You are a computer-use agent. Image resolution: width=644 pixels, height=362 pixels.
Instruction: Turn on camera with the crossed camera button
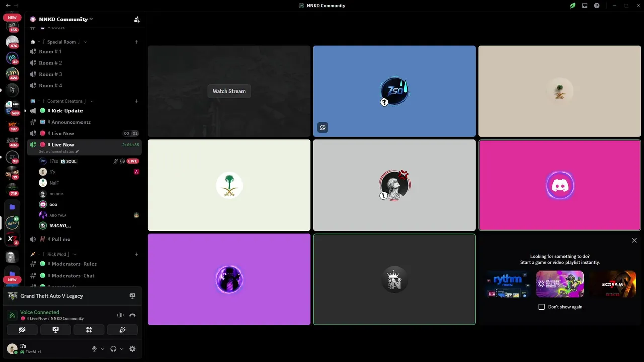coord(22,330)
